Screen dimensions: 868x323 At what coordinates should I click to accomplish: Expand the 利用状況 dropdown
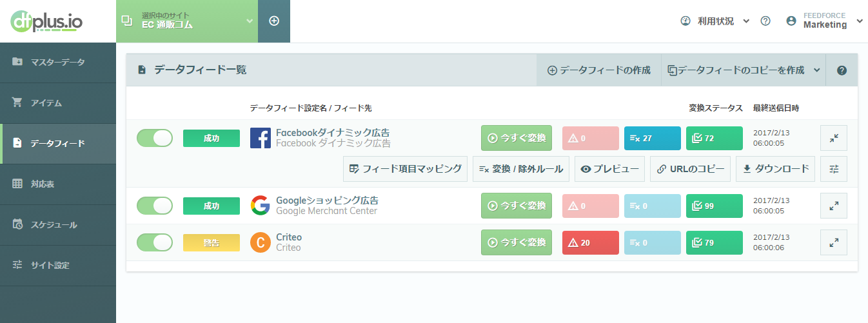(715, 21)
